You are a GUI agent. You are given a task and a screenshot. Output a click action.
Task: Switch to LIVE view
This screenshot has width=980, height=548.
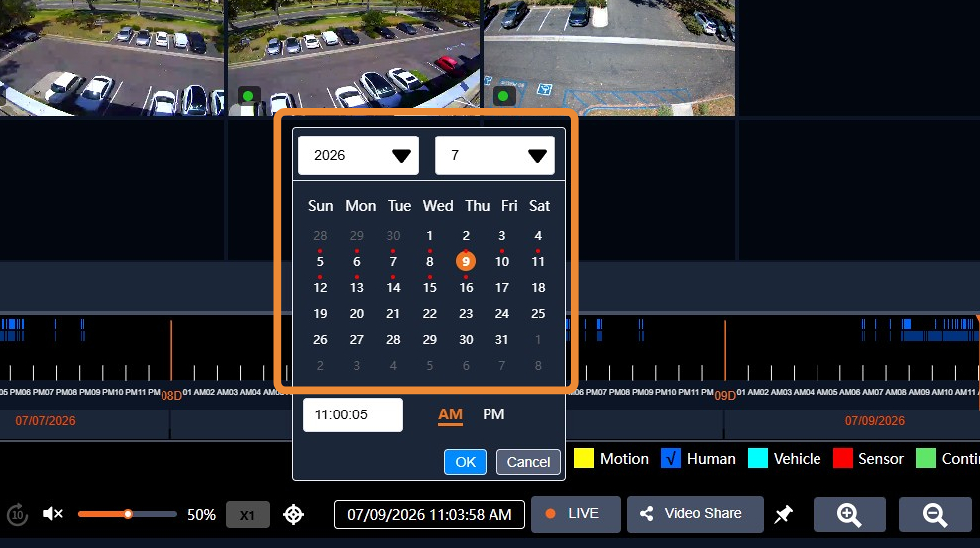tap(575, 514)
